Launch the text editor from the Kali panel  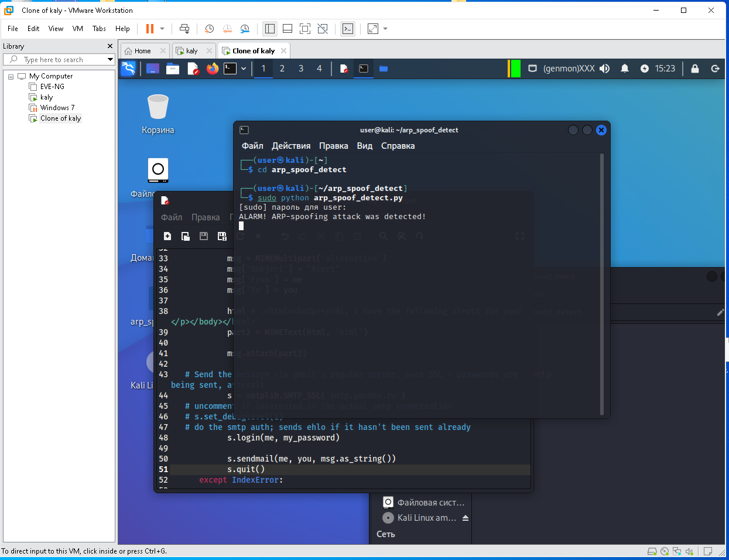click(x=193, y=69)
